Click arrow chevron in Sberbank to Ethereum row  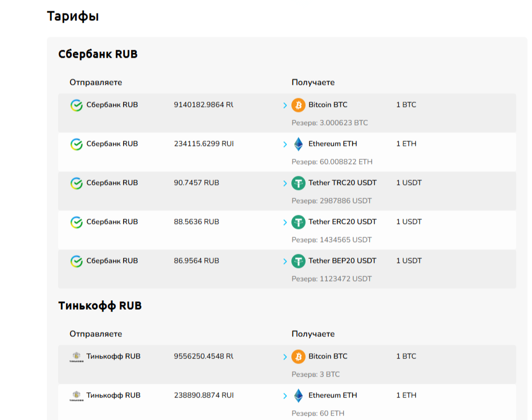coord(285,145)
